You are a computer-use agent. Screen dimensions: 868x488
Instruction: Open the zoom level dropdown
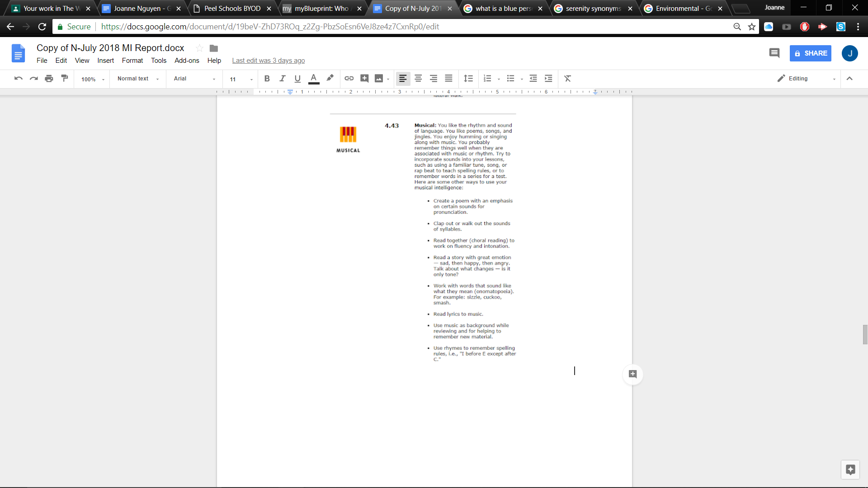tap(93, 79)
